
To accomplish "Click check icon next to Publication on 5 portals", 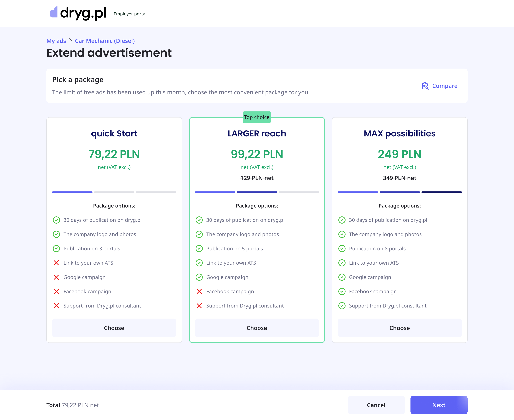I will (199, 248).
